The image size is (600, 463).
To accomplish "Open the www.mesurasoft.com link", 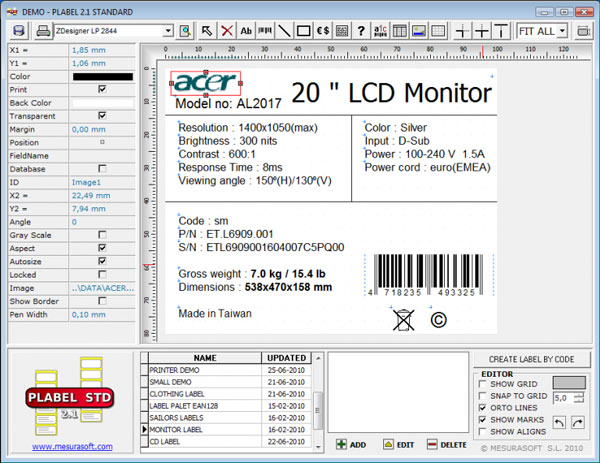I will point(69,447).
